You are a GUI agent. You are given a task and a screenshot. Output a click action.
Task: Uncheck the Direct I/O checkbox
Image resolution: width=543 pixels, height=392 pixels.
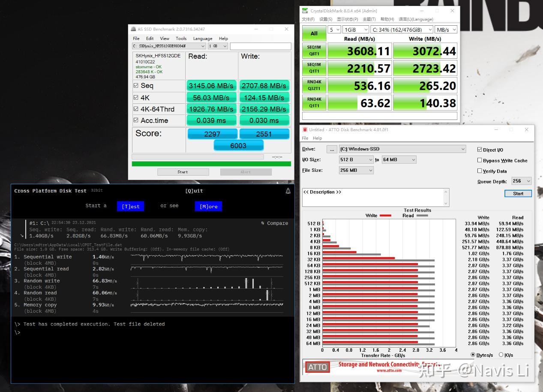(480, 150)
